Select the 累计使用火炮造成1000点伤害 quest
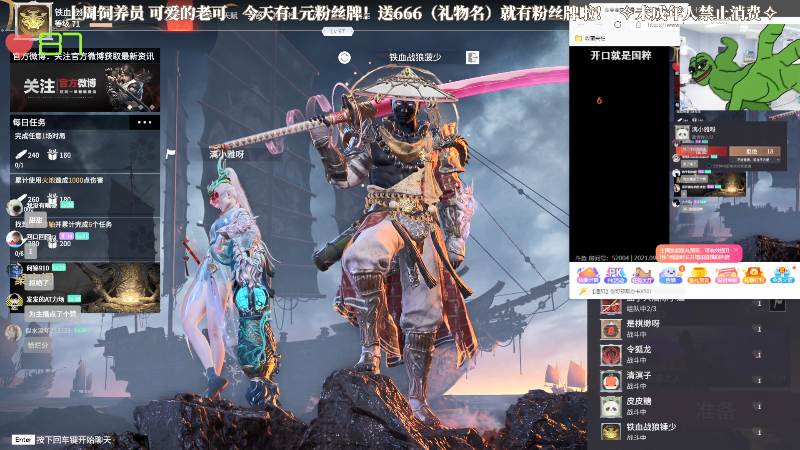This screenshot has width=800, height=450. point(85,194)
